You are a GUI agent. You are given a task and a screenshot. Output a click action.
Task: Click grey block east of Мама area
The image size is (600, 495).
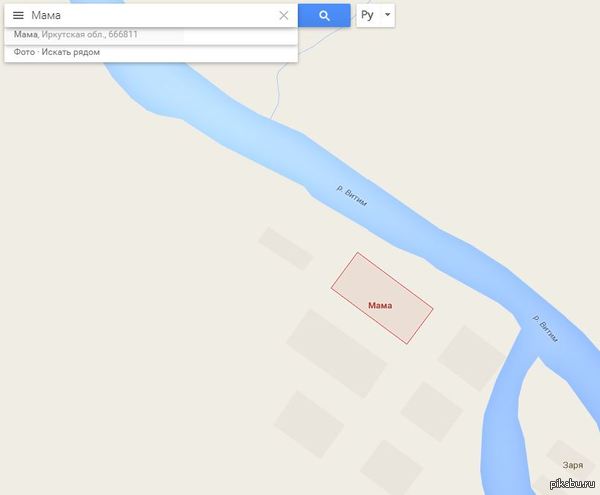(471, 358)
